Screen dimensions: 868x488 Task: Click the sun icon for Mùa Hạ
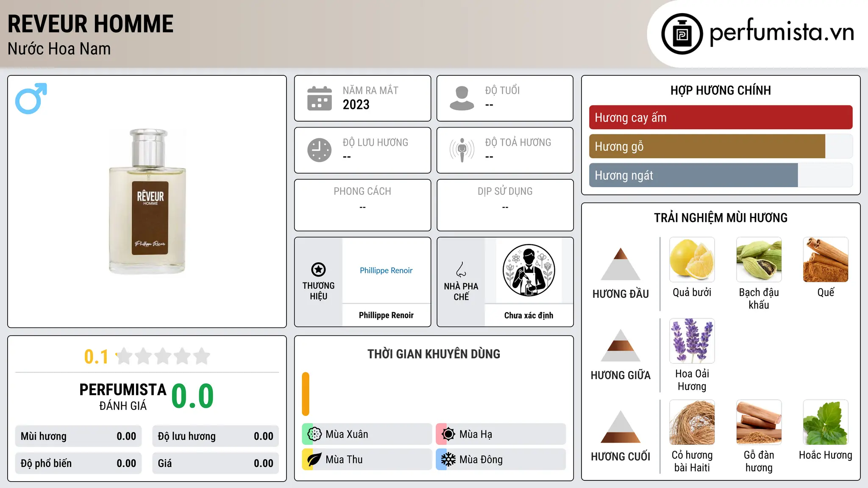click(x=448, y=434)
